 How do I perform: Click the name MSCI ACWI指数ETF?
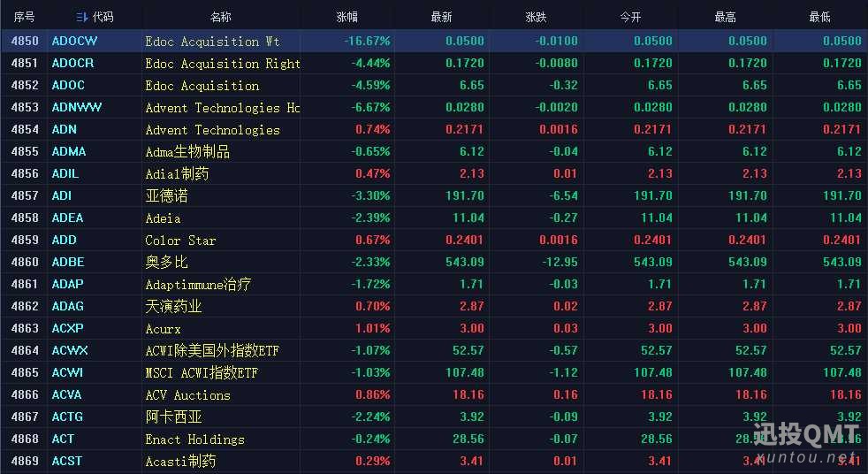[x=202, y=372]
